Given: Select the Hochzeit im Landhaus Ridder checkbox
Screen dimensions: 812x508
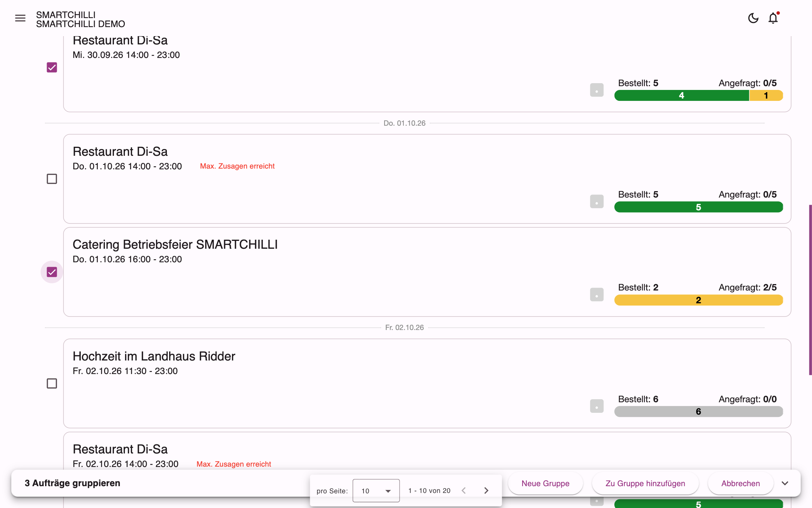Looking at the screenshot, I should pyautogui.click(x=52, y=383).
